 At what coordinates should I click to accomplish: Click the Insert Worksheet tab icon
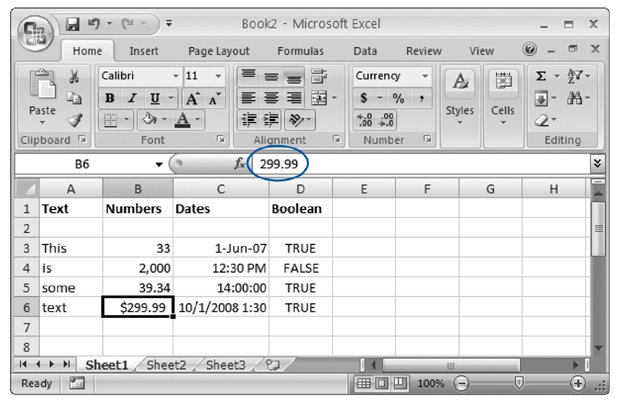pyautogui.click(x=272, y=365)
